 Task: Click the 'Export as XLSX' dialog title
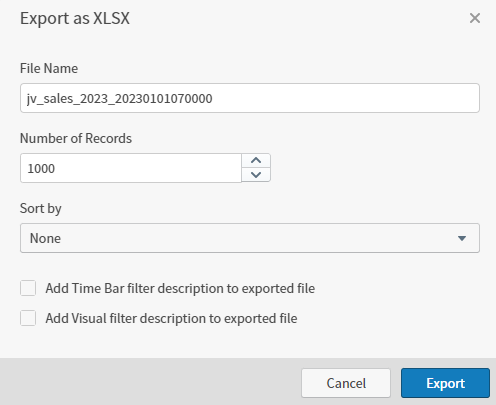75,18
